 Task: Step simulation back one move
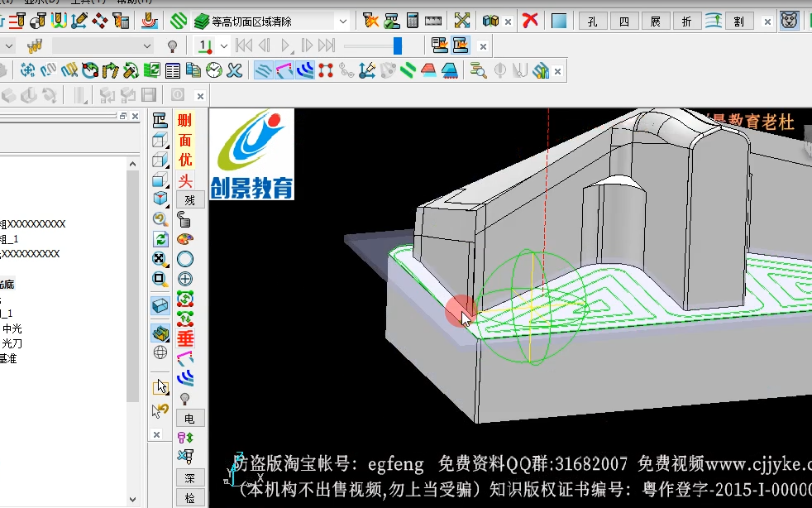coord(264,46)
